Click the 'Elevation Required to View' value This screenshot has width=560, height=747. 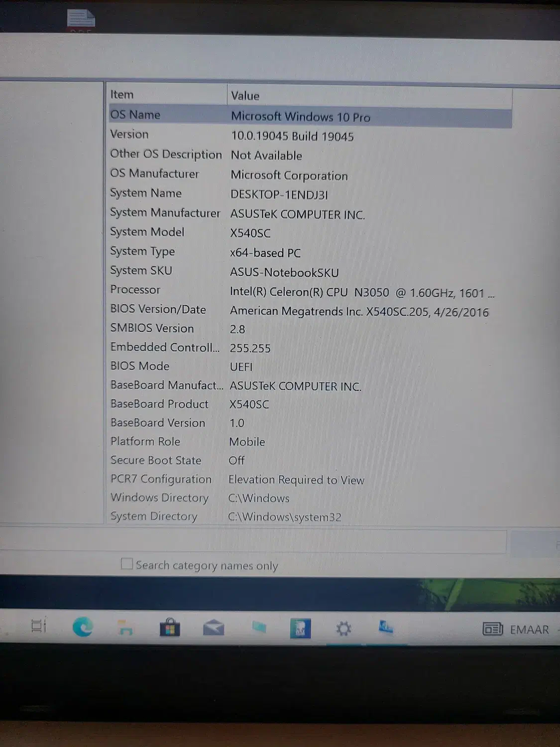(296, 480)
